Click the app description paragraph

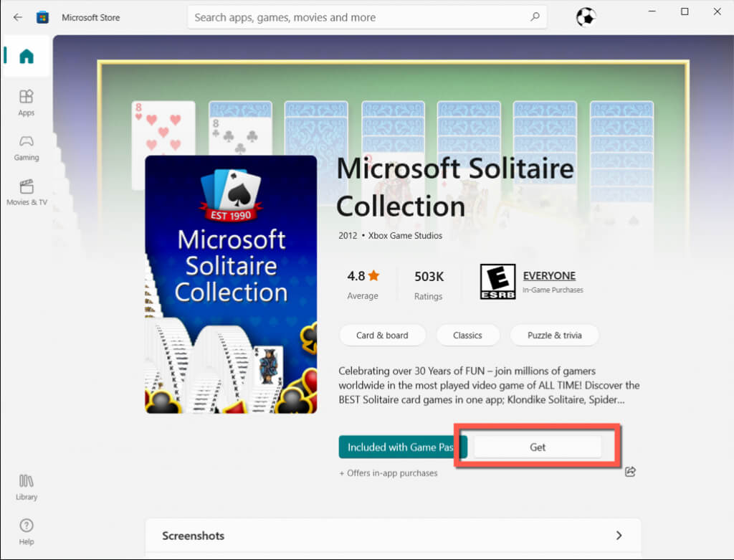(489, 385)
